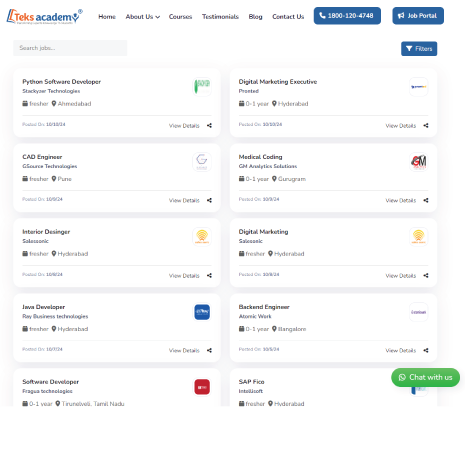
Task: View details of CAD Engineer job
Action: pos(184,200)
